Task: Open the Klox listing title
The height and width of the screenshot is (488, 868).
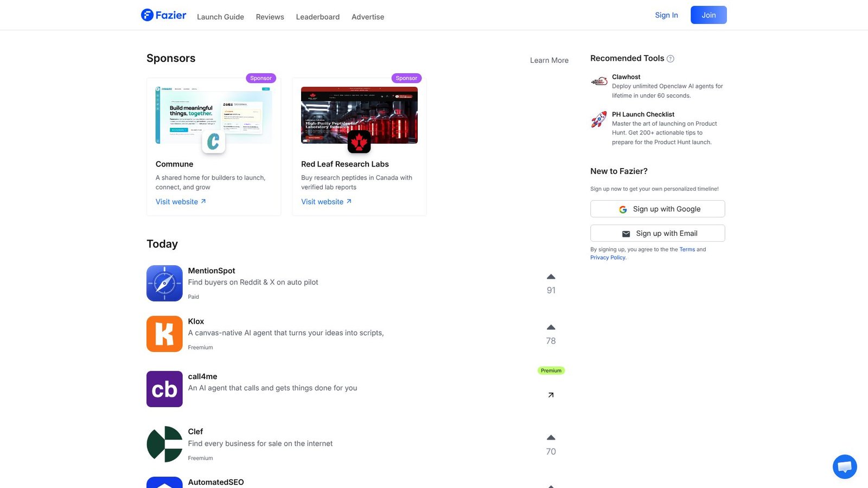Action: click(196, 322)
